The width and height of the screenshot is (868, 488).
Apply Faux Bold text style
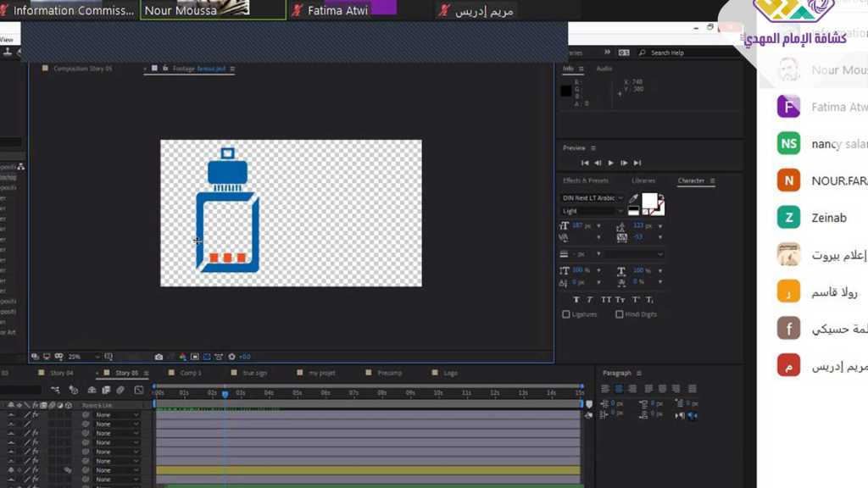point(576,300)
